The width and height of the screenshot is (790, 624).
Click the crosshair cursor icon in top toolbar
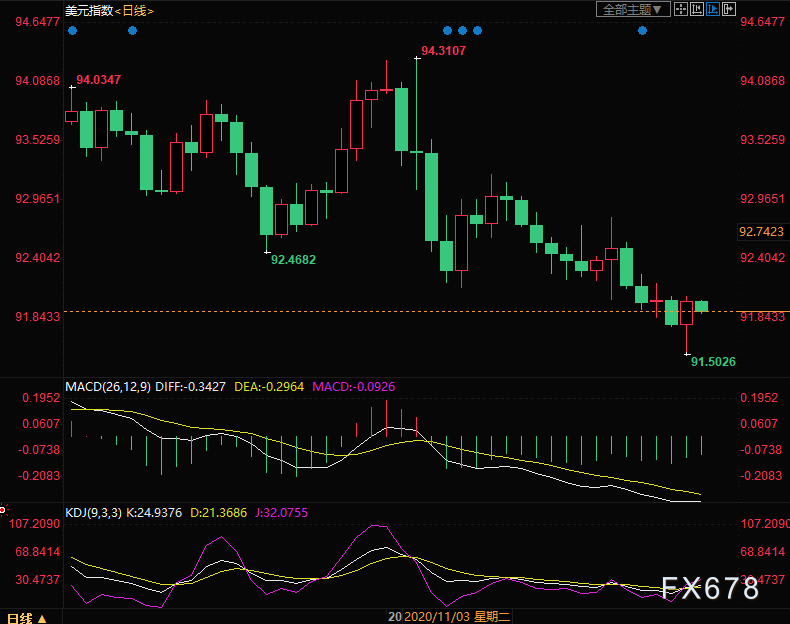tap(680, 9)
